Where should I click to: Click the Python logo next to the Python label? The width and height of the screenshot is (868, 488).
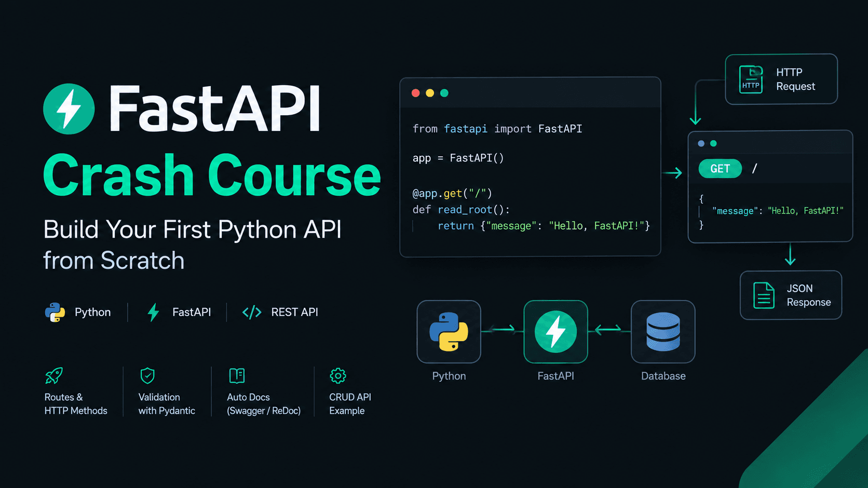55,313
